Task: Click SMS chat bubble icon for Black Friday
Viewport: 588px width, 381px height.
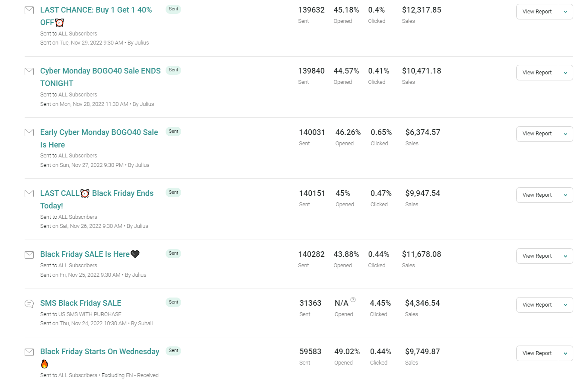Action: pyautogui.click(x=29, y=304)
